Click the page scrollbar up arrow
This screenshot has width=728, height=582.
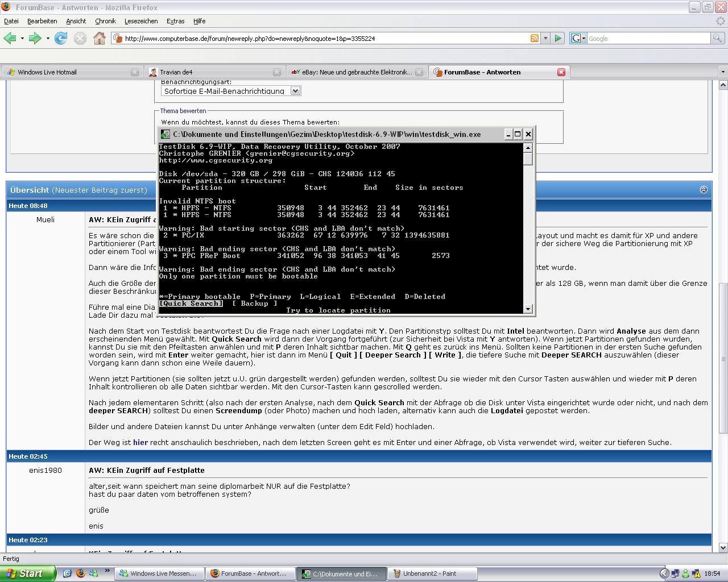coord(723,85)
